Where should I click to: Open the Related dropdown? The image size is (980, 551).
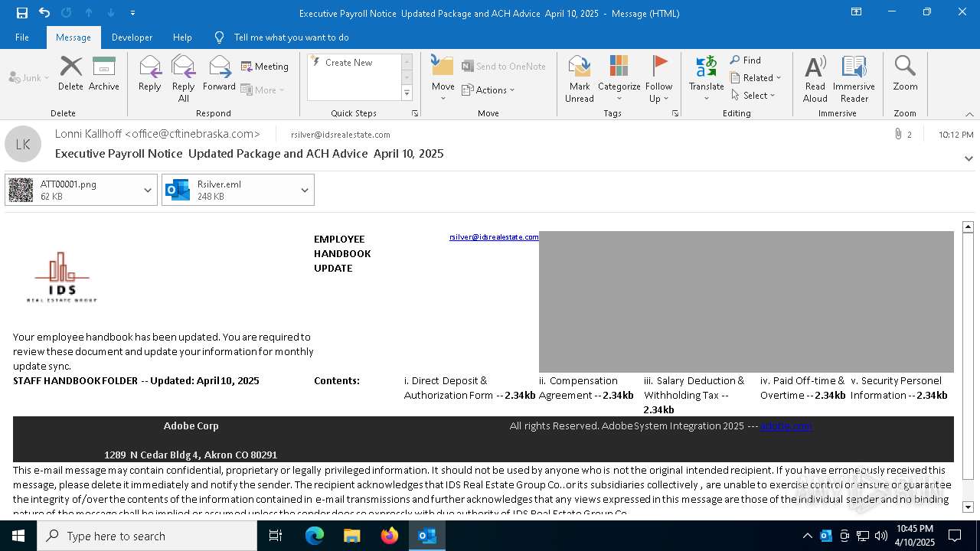tap(756, 78)
